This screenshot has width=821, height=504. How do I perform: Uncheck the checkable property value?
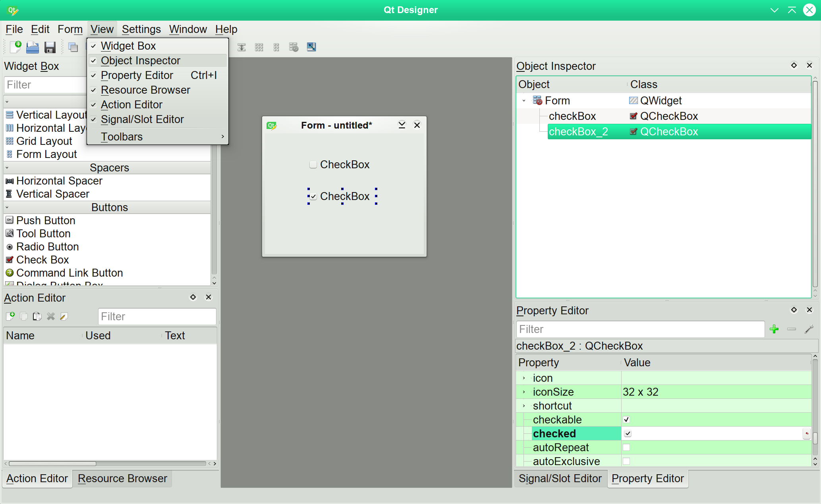click(x=626, y=419)
